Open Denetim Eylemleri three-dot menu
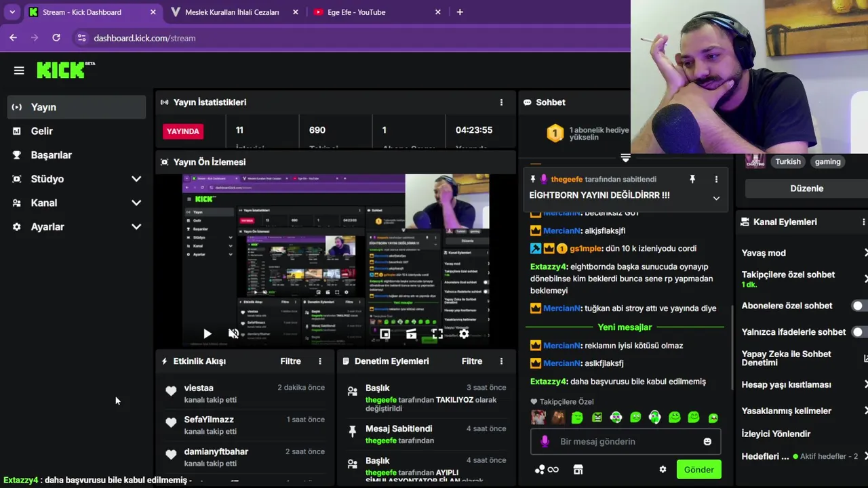 (501, 361)
